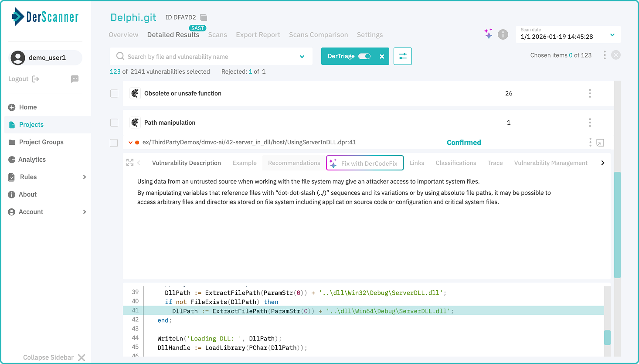
Task: Click the Fix with DerCodeFix button
Action: [x=364, y=163]
